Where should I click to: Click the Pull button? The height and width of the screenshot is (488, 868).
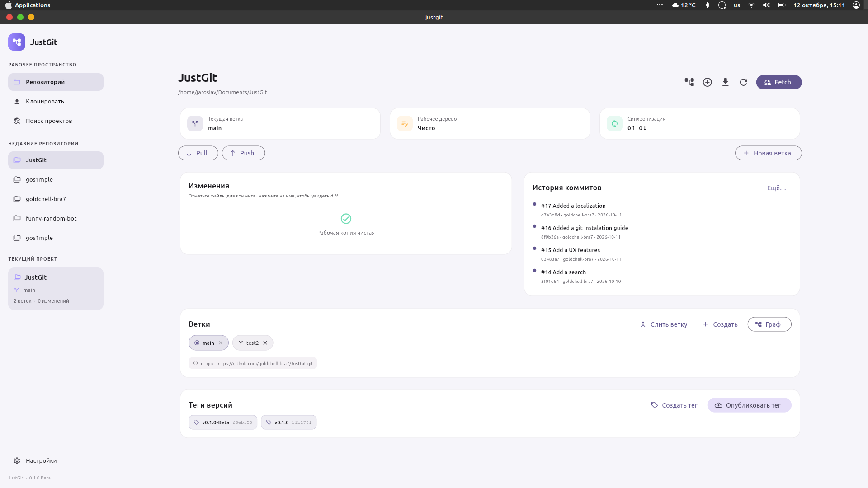(198, 153)
